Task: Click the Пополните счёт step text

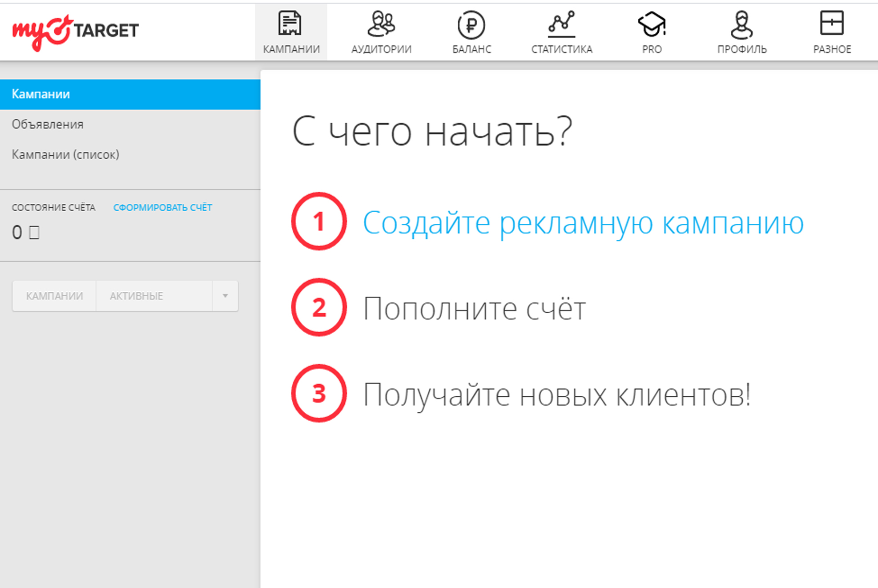Action: (474, 308)
